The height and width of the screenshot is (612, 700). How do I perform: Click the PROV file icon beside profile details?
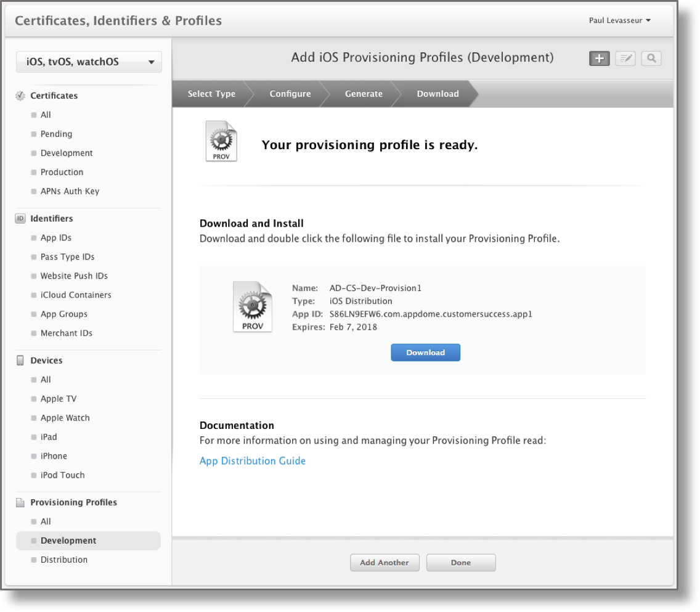click(x=252, y=307)
